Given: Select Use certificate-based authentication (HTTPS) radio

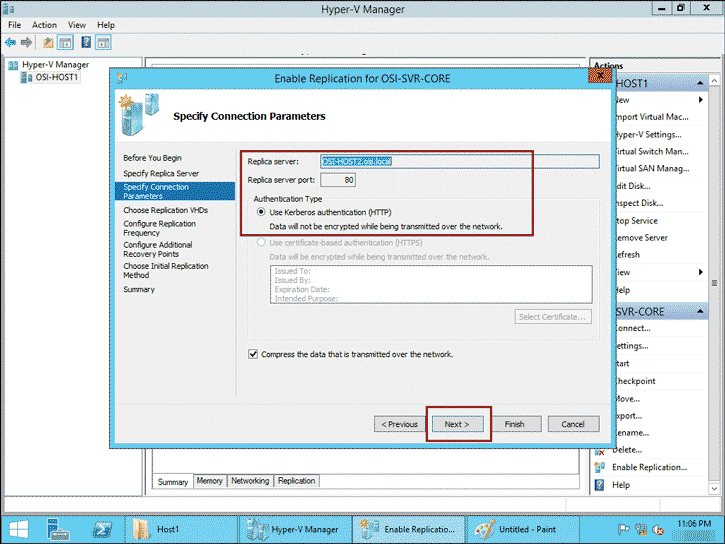Looking at the screenshot, I should (261, 243).
